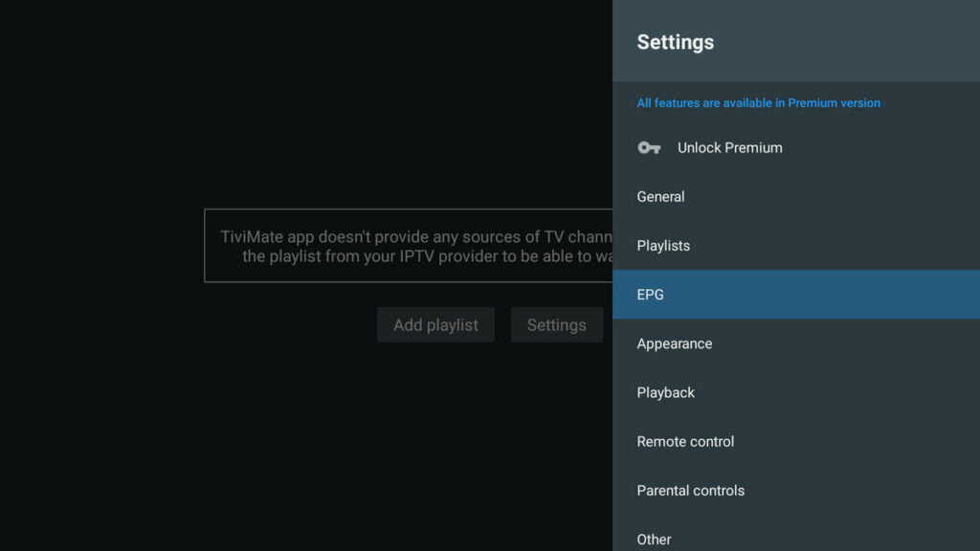This screenshot has width=980, height=551.
Task: Click the "playlist from your IPTV provider" line
Action: [x=421, y=256]
